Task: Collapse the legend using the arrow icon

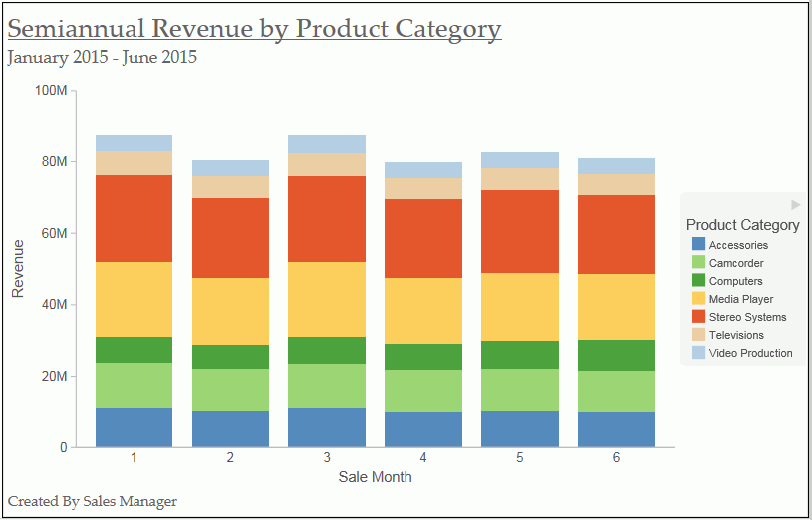Action: click(x=795, y=205)
